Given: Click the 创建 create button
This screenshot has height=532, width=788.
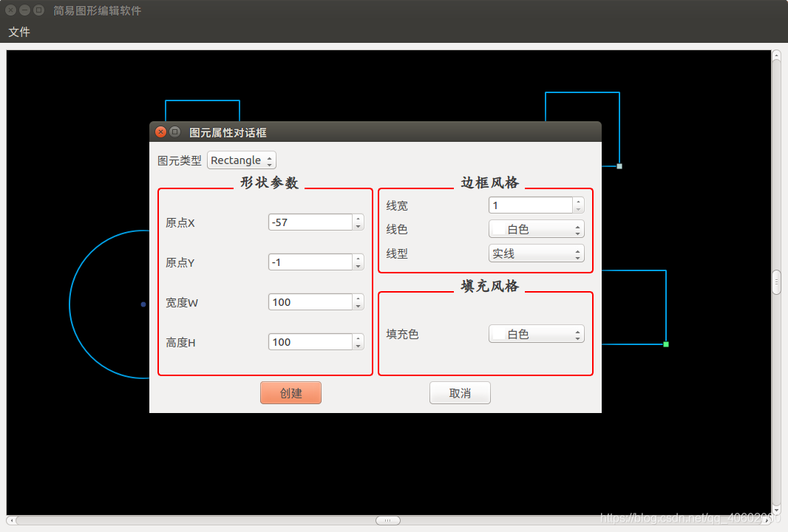Looking at the screenshot, I should pos(290,392).
